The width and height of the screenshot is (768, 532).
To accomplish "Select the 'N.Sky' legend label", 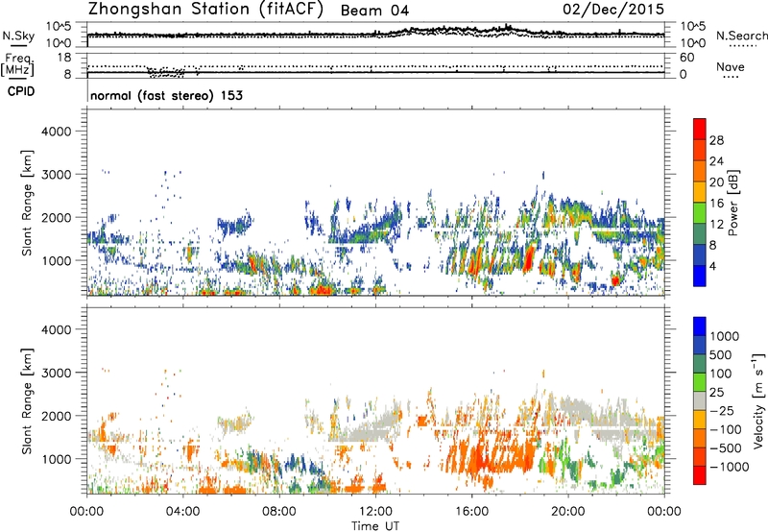I will [x=18, y=36].
